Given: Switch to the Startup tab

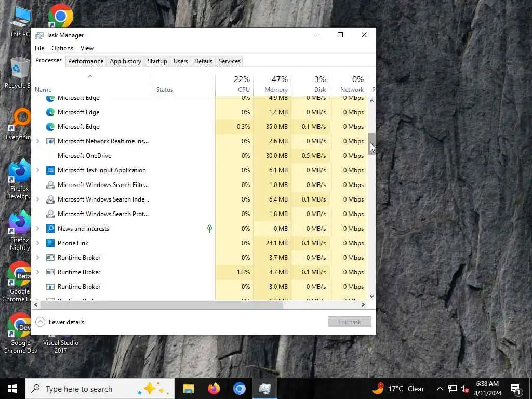Looking at the screenshot, I should point(157,61).
